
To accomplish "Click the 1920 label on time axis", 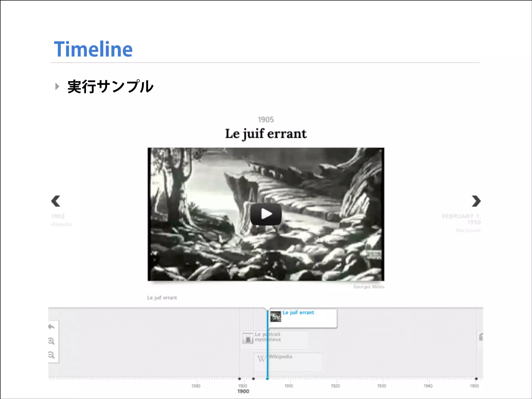I will (335, 386).
